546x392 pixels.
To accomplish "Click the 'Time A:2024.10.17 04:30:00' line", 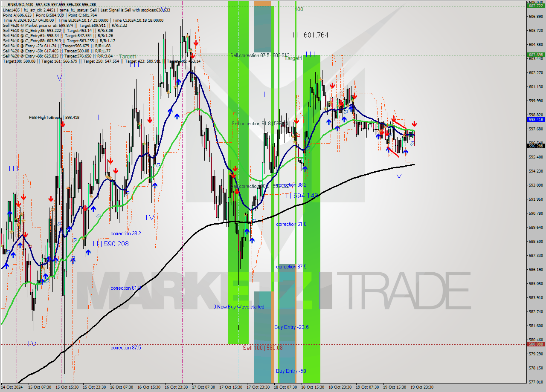I will [83, 20].
